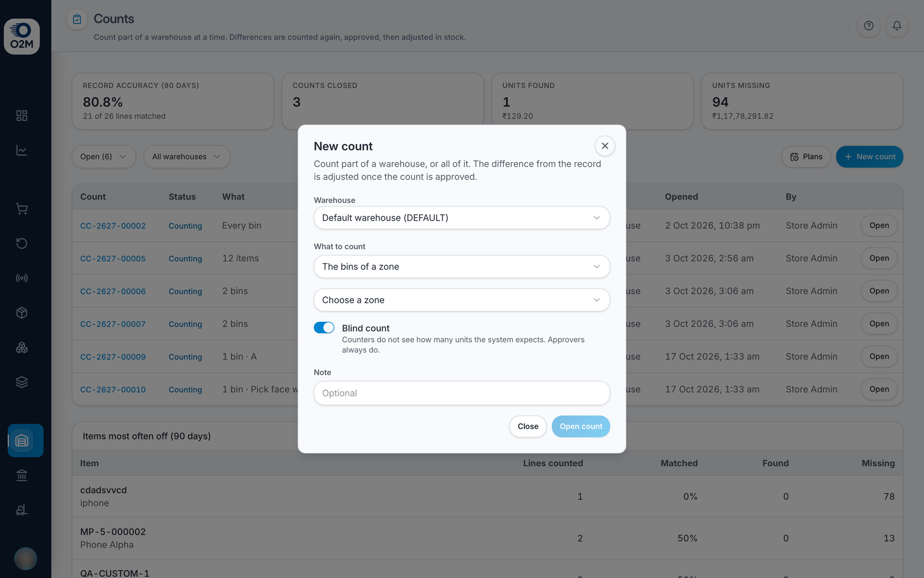Turn off the Blind count toggle
The width and height of the screenshot is (924, 578).
[x=324, y=328]
